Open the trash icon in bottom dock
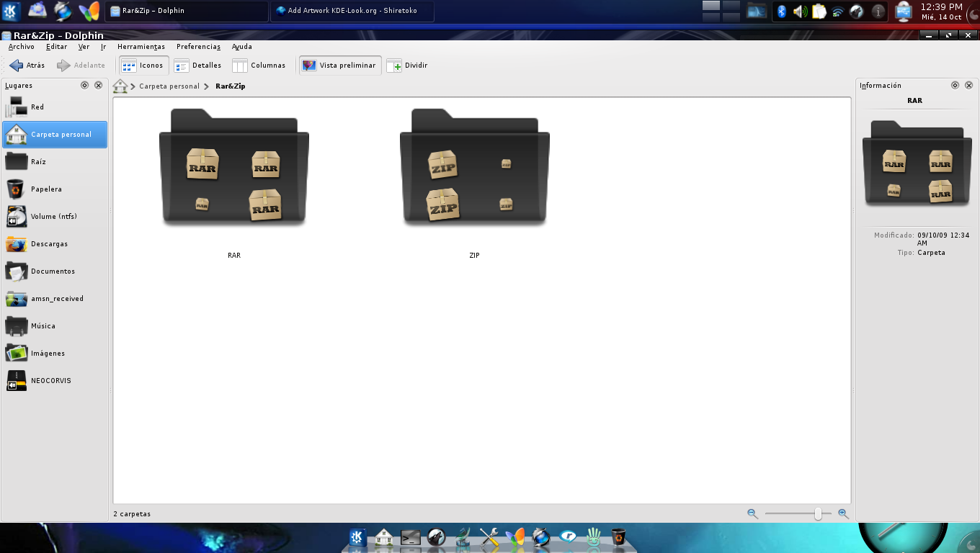This screenshot has height=553, width=980. click(x=618, y=537)
